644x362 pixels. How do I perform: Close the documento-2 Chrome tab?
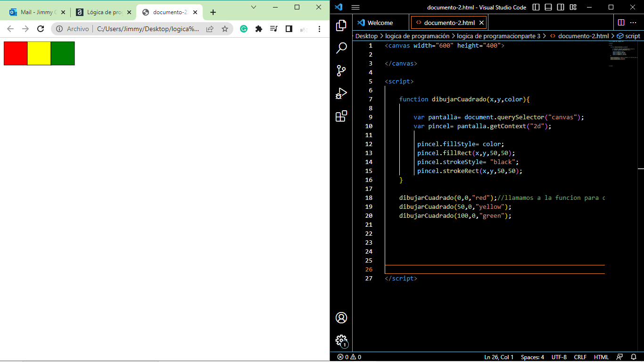(x=195, y=12)
